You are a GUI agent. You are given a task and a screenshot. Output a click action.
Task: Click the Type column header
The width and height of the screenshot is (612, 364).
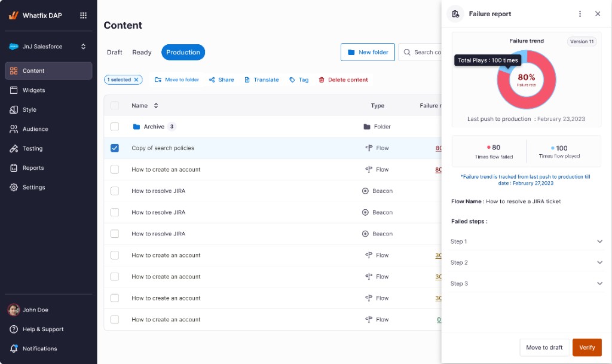click(378, 105)
